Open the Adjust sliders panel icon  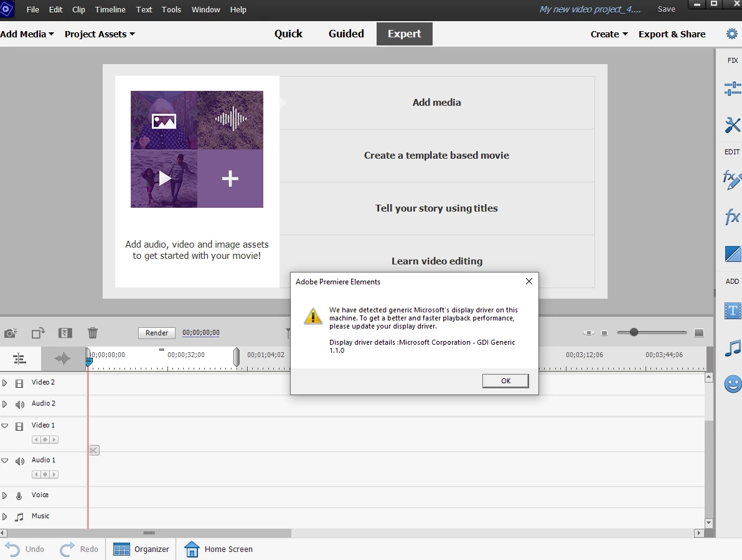(732, 88)
